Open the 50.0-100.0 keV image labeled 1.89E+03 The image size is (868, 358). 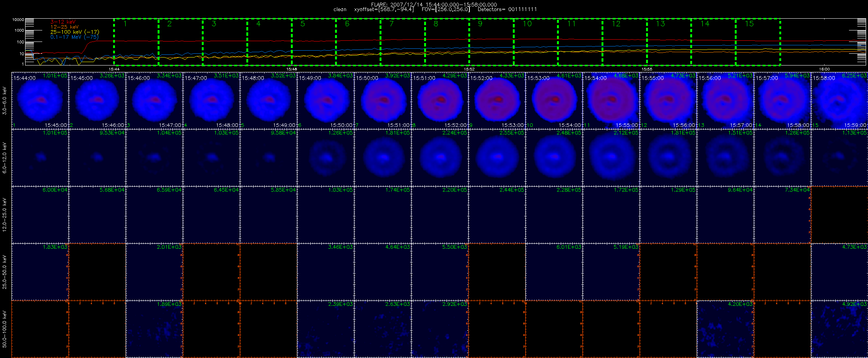coord(155,329)
